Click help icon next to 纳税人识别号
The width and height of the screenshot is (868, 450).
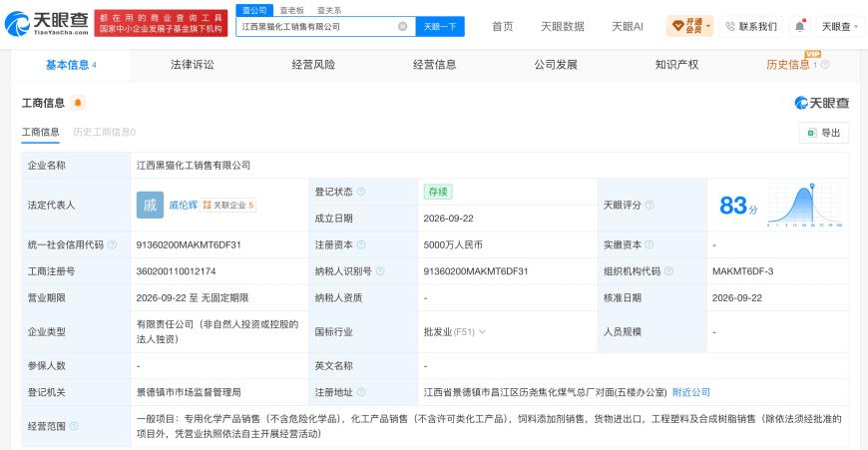(380, 271)
